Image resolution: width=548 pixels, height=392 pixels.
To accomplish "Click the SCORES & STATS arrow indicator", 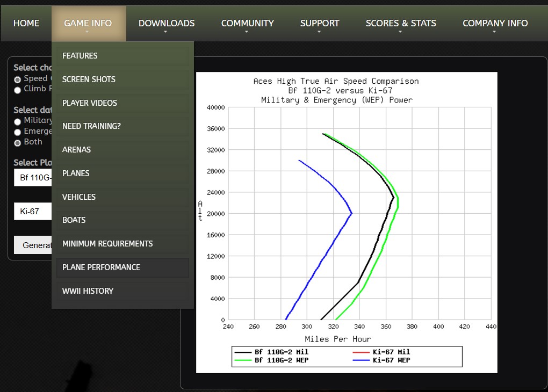I will coord(400,32).
